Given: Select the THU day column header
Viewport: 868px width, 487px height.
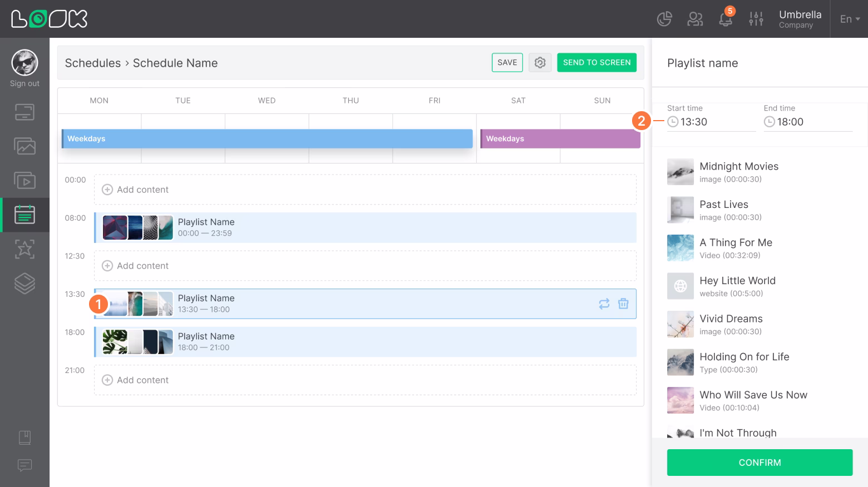Looking at the screenshot, I should click(x=351, y=101).
